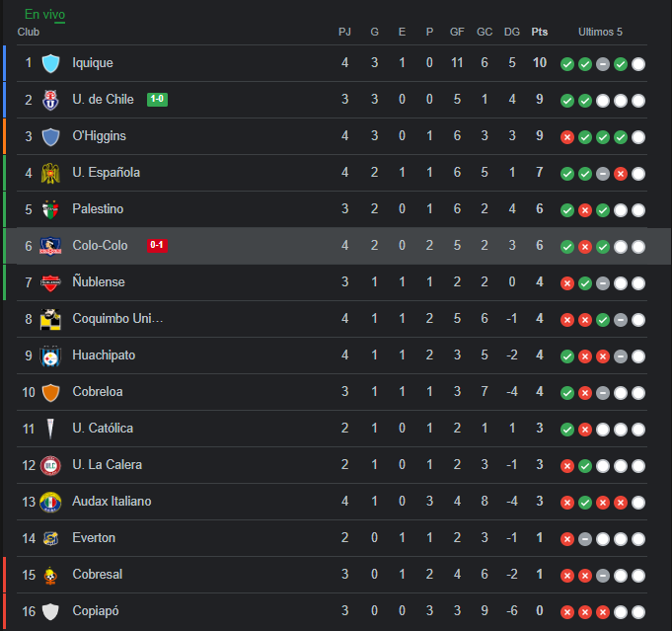Click the U. Española eagle crest
Image resolution: width=672 pixels, height=631 pixels.
[x=50, y=173]
